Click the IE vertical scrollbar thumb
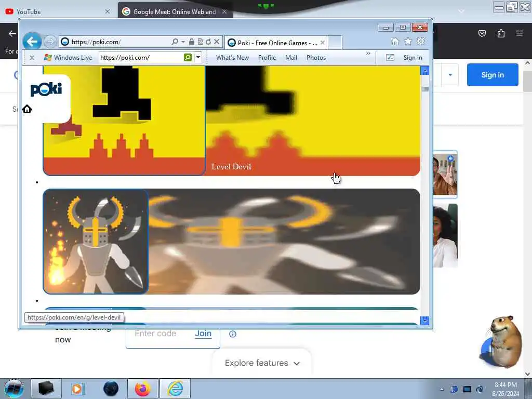 tap(425, 89)
